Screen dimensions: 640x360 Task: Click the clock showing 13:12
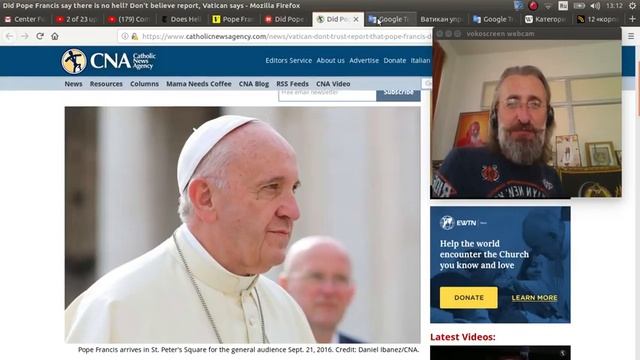(614, 6)
